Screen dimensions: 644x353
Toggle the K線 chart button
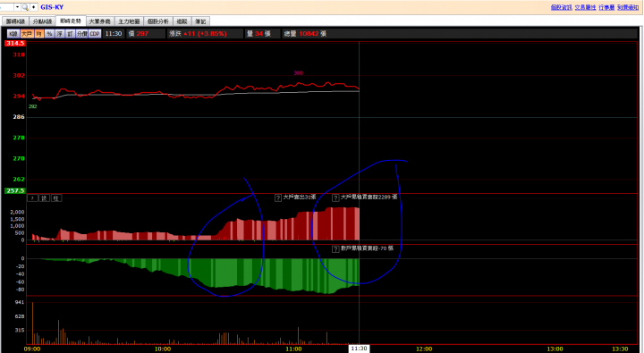[13, 34]
